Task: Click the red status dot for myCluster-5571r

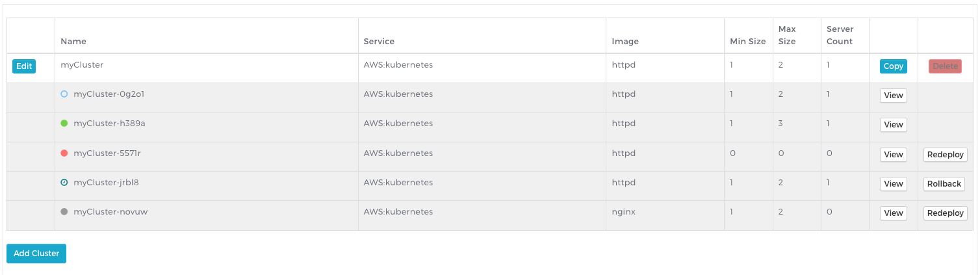Action: click(x=64, y=153)
